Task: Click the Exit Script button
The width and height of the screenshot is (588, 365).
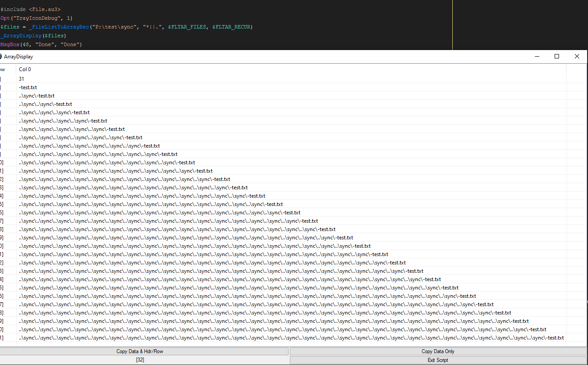Action: [x=438, y=360]
